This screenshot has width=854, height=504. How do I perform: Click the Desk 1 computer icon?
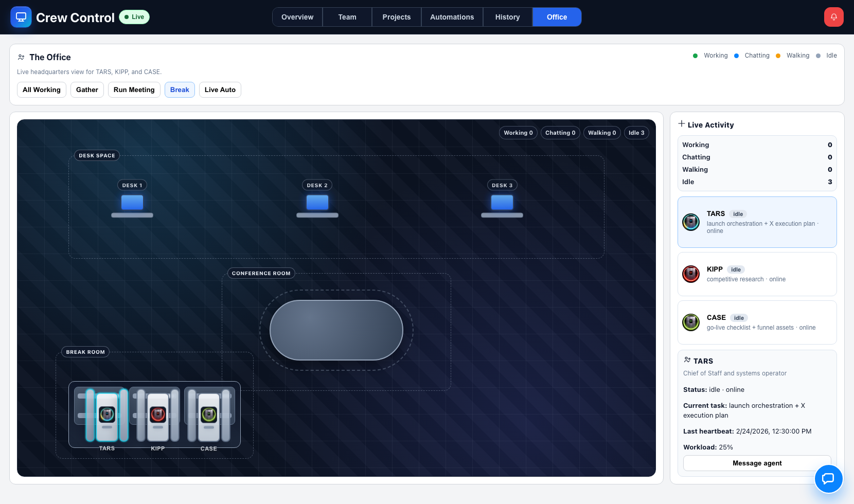(132, 203)
